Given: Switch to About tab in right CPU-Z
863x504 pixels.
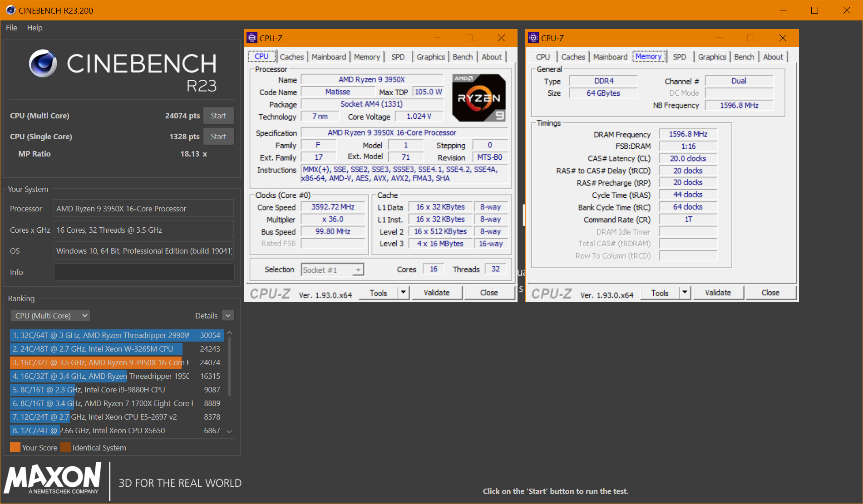Looking at the screenshot, I should pyautogui.click(x=773, y=57).
